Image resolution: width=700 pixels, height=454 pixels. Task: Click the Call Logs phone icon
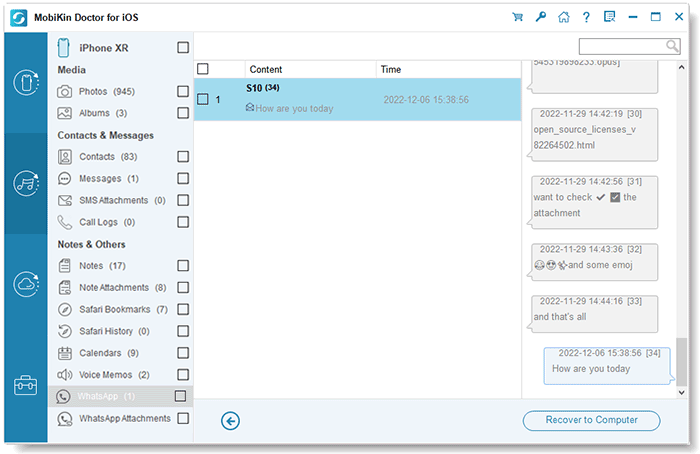pos(65,222)
